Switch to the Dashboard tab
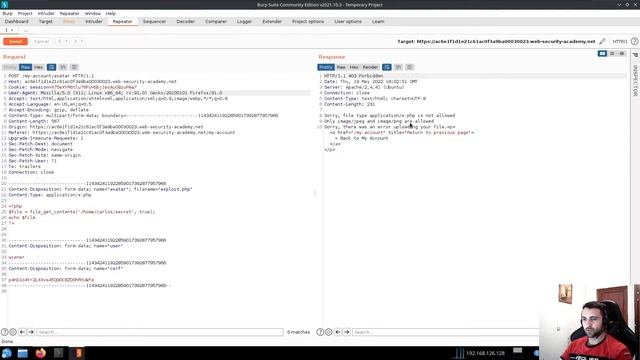This screenshot has width=640, height=360. (17, 21)
